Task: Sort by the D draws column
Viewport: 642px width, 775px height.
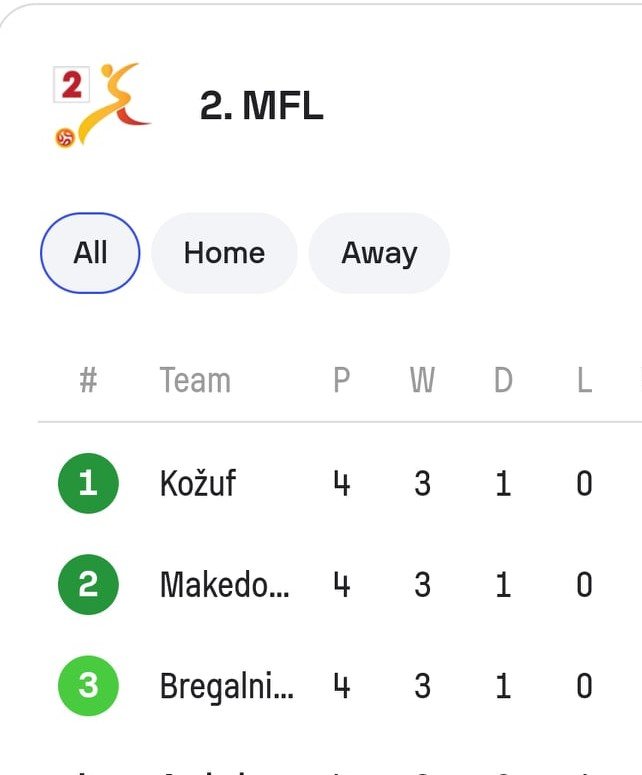Action: pyautogui.click(x=503, y=381)
